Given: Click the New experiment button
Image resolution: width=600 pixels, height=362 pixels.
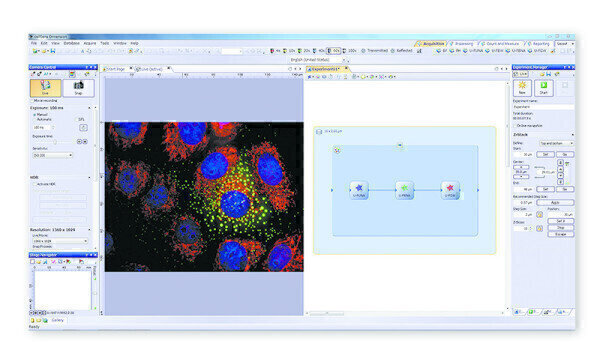Looking at the screenshot, I should (x=522, y=88).
